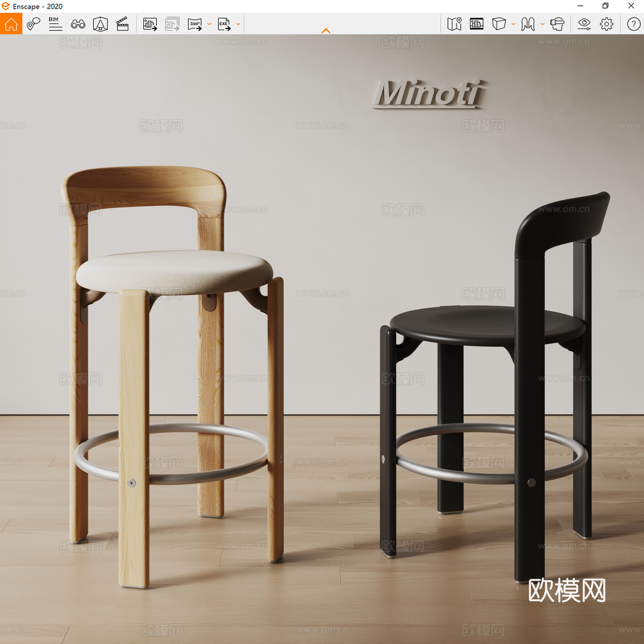Image resolution: width=644 pixels, height=644 pixels.
Task: Click the orange Enscape home icon
Action: [x=12, y=23]
